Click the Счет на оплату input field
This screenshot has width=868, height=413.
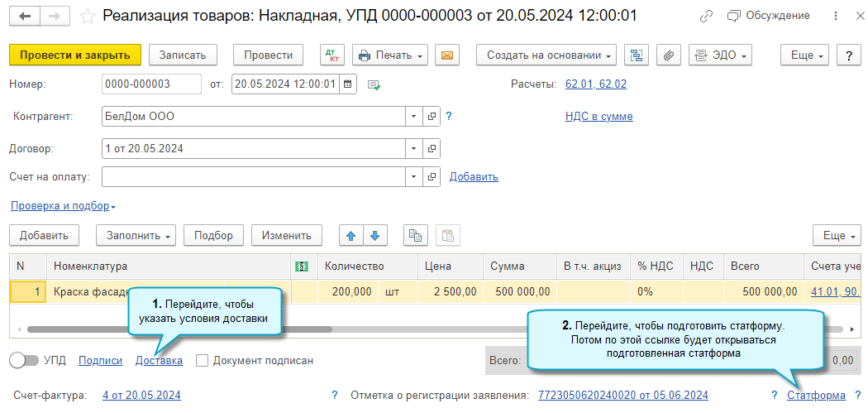254,177
